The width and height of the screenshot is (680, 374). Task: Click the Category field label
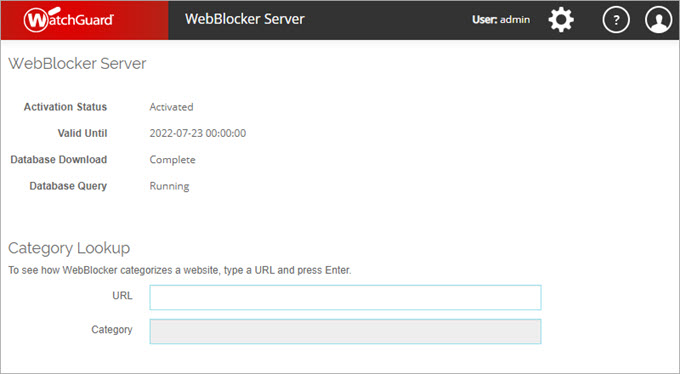coord(112,330)
